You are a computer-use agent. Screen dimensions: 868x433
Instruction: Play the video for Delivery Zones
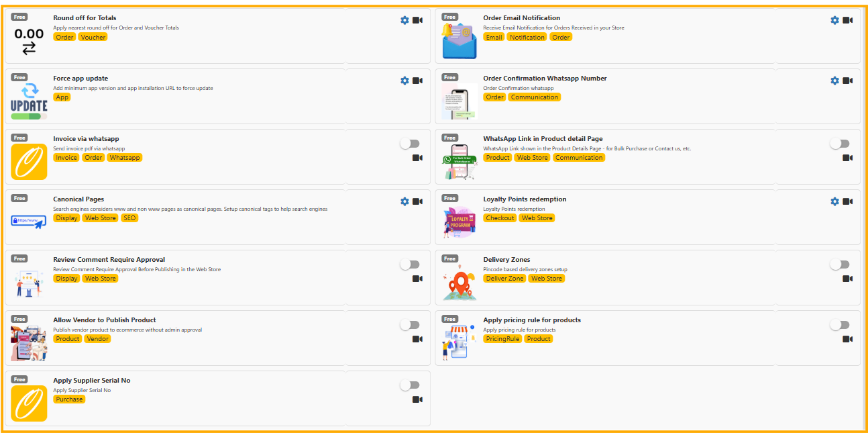[x=847, y=279]
